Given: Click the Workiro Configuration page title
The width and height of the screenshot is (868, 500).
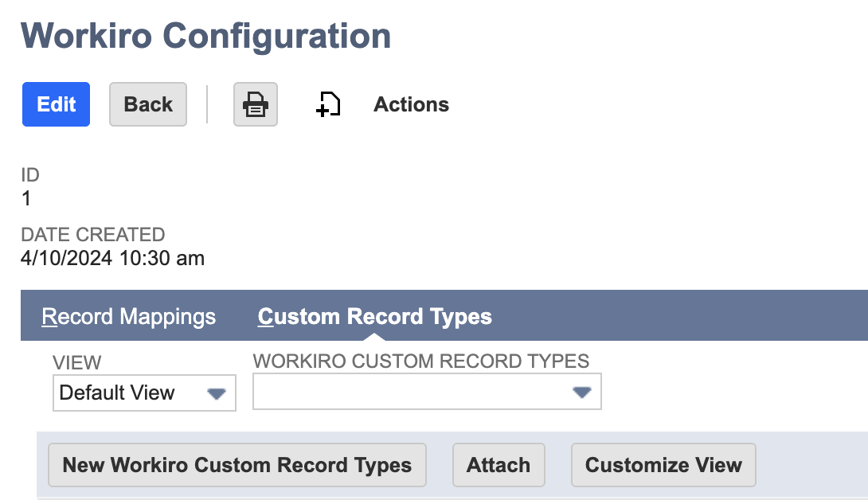Looking at the screenshot, I should [x=206, y=35].
